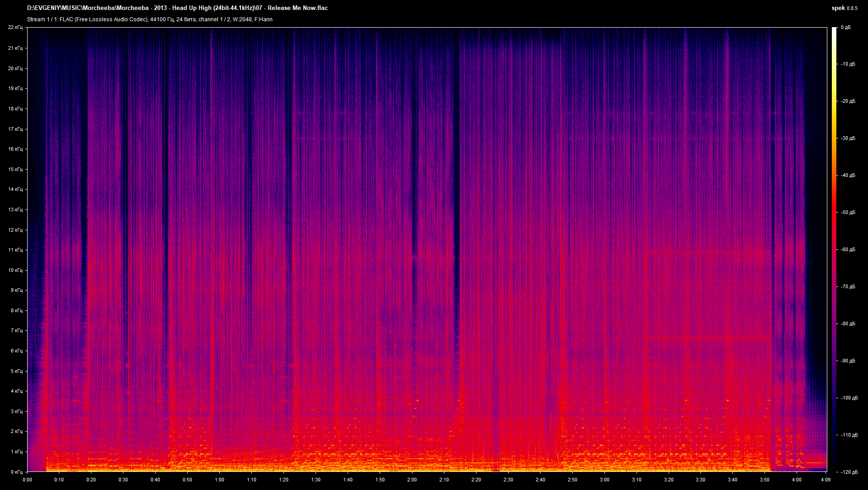Click the '0 кГц' frequency axis label

coord(17,472)
